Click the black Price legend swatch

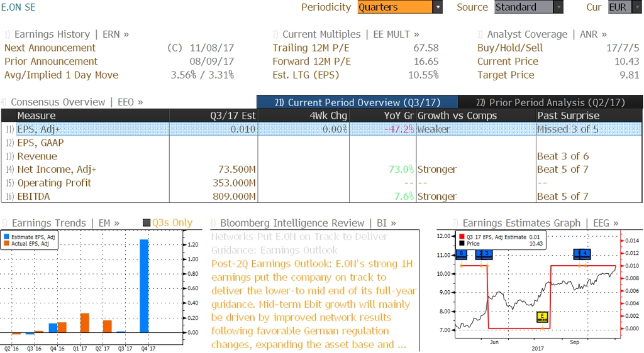tap(462, 244)
